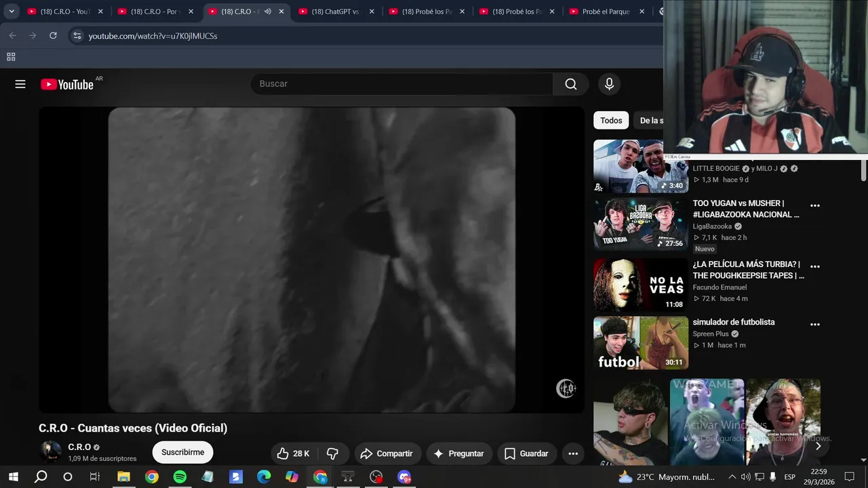Select the Todos filter chip
868x488 pixels.
coord(611,121)
